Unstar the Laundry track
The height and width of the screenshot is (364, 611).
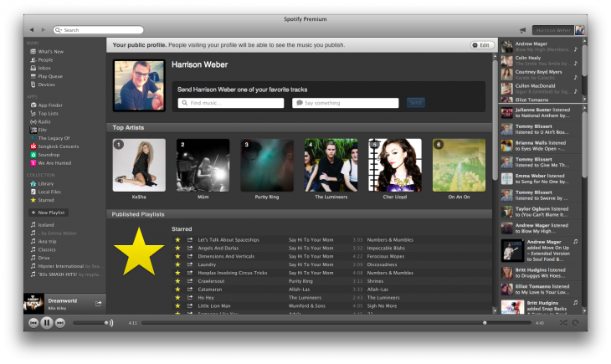point(177,264)
